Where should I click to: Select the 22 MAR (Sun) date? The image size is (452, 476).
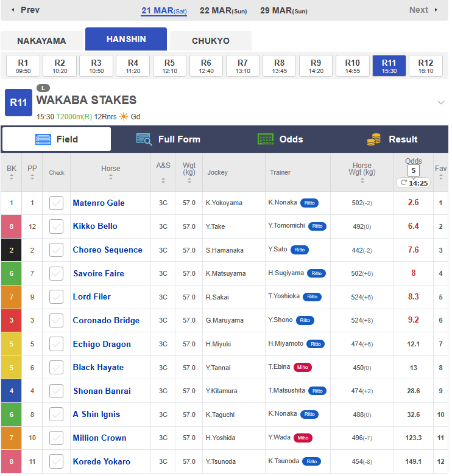[x=224, y=10]
